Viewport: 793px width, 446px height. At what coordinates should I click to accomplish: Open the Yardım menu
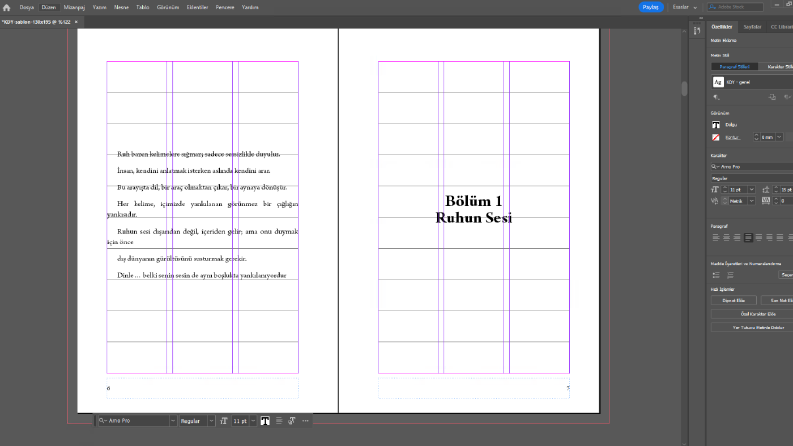coord(250,8)
